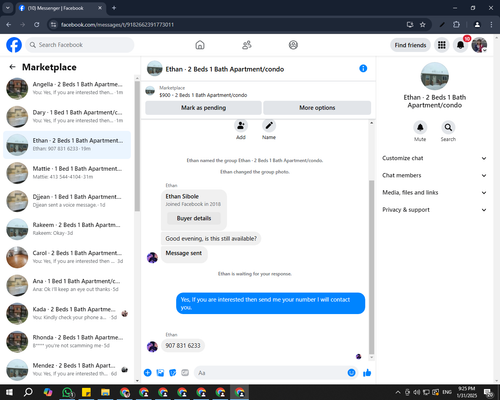Open browser tab search dropdown arrow

pyautogui.click(x=8, y=8)
